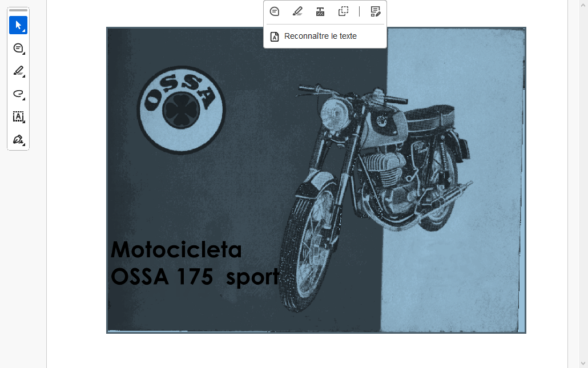This screenshot has height=368, width=588.
Task: Select the arrow selection tool in sidebar
Action: pyautogui.click(x=18, y=25)
